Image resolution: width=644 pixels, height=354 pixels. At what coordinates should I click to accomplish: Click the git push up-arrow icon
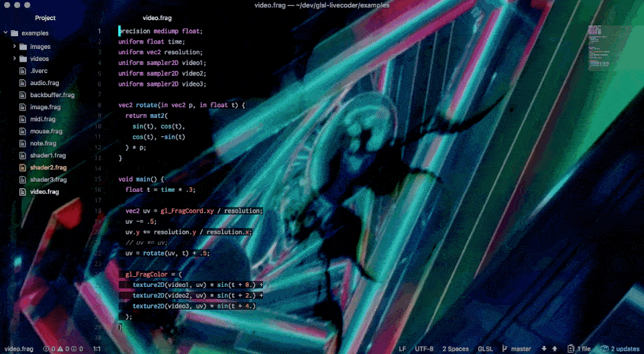coord(555,349)
